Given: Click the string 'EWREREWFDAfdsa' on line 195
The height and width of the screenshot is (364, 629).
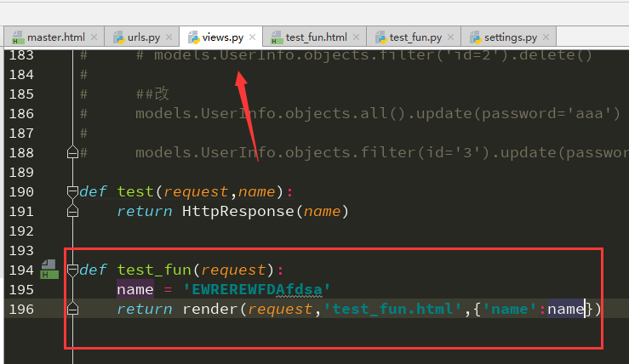Looking at the screenshot, I should 257,289.
